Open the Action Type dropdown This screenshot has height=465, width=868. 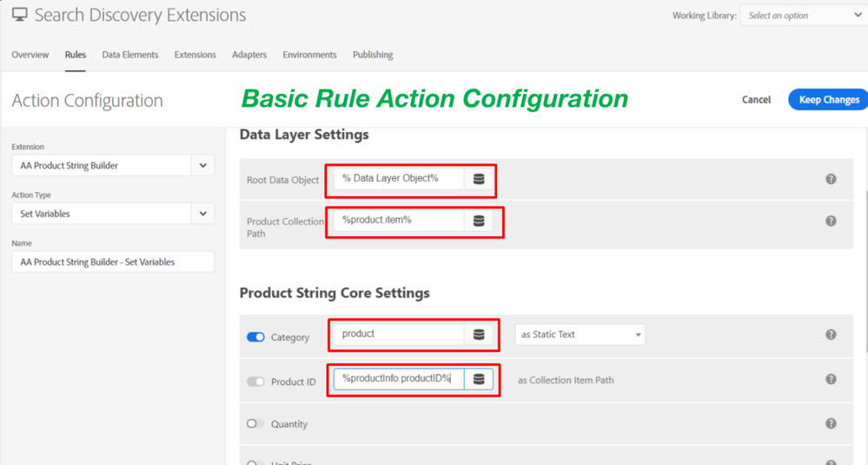tap(202, 213)
